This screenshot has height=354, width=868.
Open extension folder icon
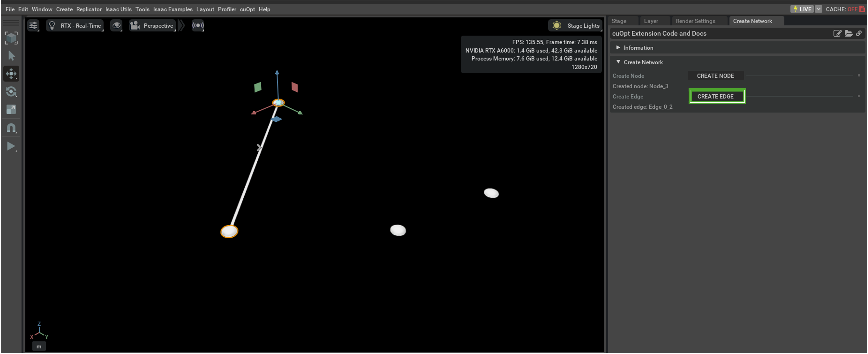[x=849, y=33]
